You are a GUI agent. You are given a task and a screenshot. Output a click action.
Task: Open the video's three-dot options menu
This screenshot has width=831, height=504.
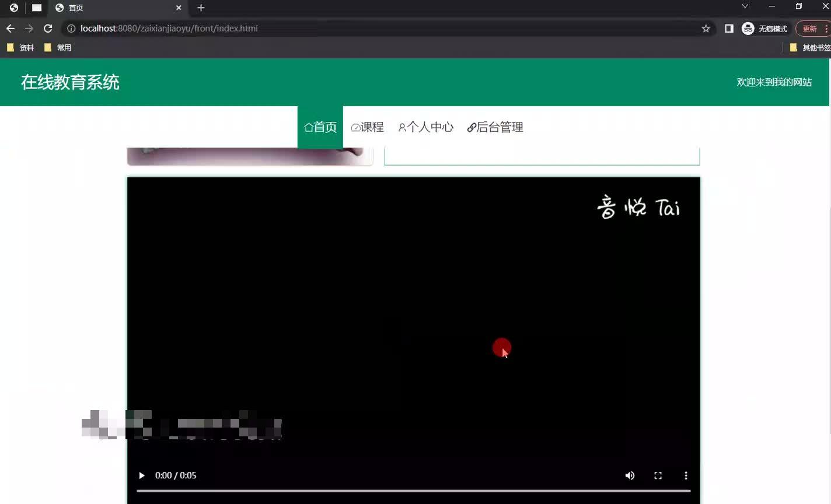click(x=686, y=475)
